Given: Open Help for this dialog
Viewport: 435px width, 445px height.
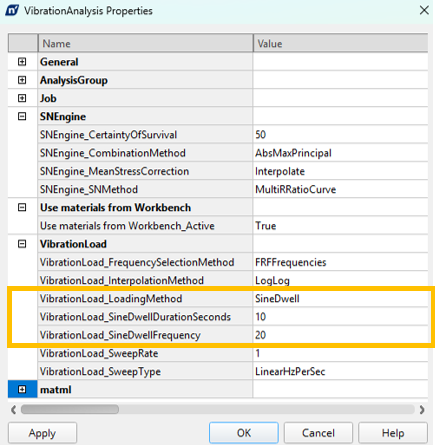Looking at the screenshot, I should 393,433.
